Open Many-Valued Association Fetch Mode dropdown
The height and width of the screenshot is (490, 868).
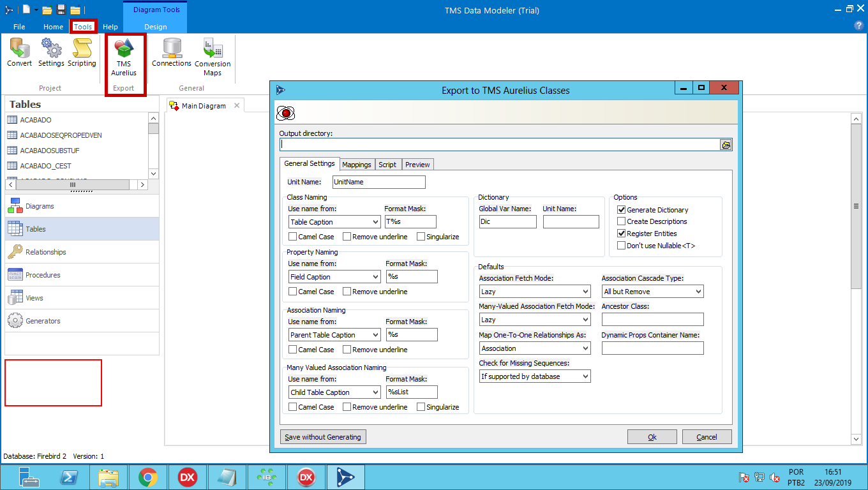(x=535, y=320)
